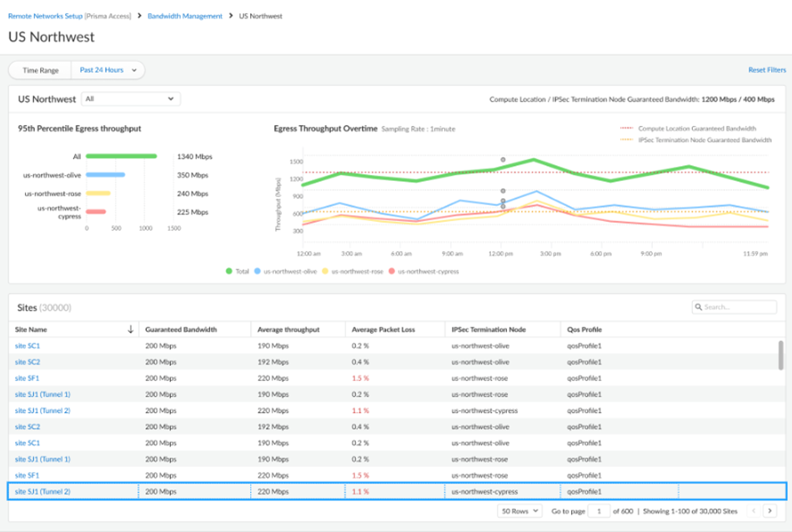This screenshot has height=532, width=792.
Task: Sort by Average Packet Loss column header
Action: [x=383, y=329]
